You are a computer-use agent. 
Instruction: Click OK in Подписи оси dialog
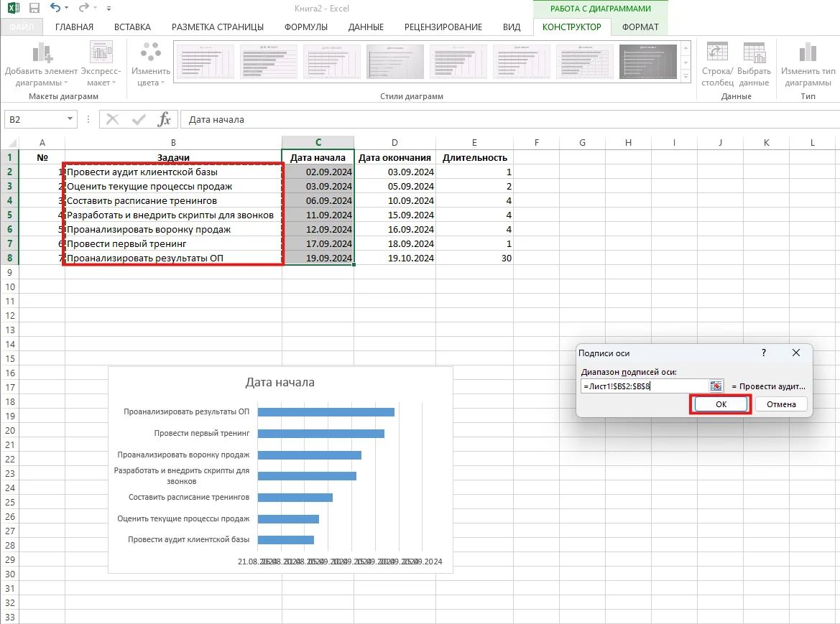pos(721,404)
